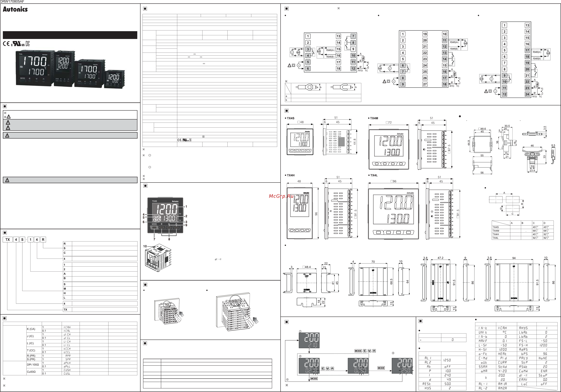The width and height of the screenshot is (561, 392).
Task: Click CE UL KC marks under the black bar
Action: (16, 44)
